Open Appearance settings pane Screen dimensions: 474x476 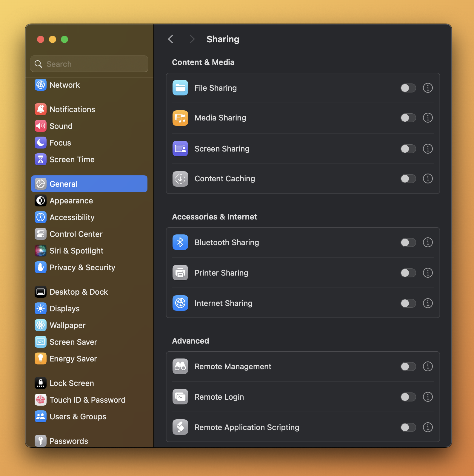click(x=89, y=201)
